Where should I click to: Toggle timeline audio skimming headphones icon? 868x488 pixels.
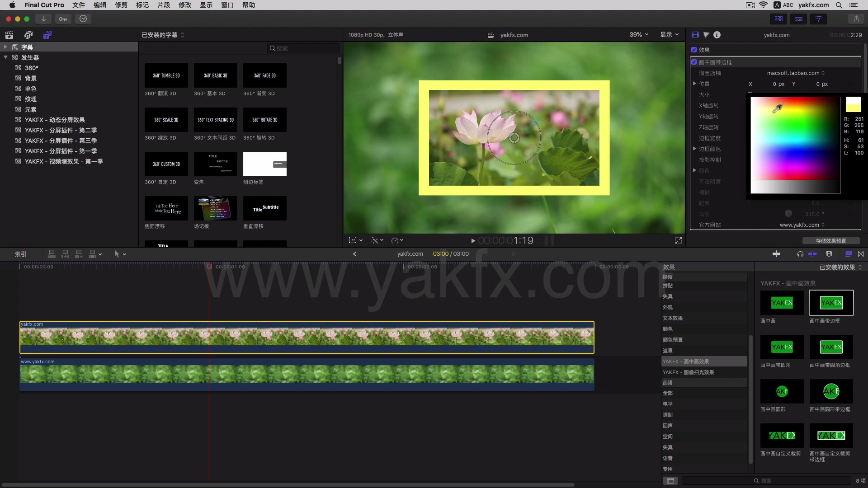click(x=800, y=254)
